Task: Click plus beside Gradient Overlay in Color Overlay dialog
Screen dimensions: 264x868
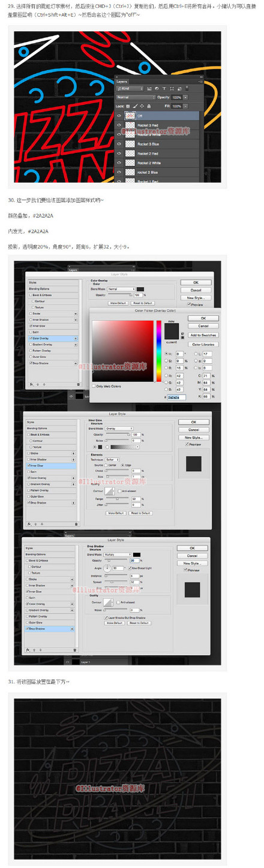Action: coord(76,345)
